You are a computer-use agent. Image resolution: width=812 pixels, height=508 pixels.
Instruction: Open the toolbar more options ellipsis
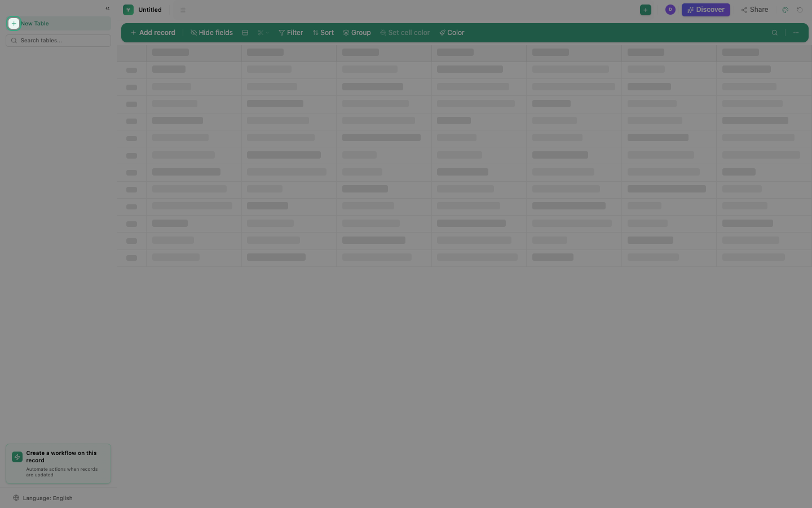pos(796,33)
